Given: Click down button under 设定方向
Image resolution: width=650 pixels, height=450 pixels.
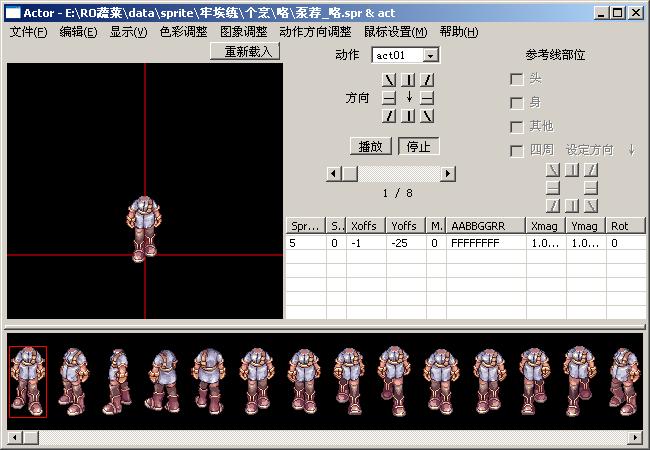Looking at the screenshot, I should click(572, 206).
